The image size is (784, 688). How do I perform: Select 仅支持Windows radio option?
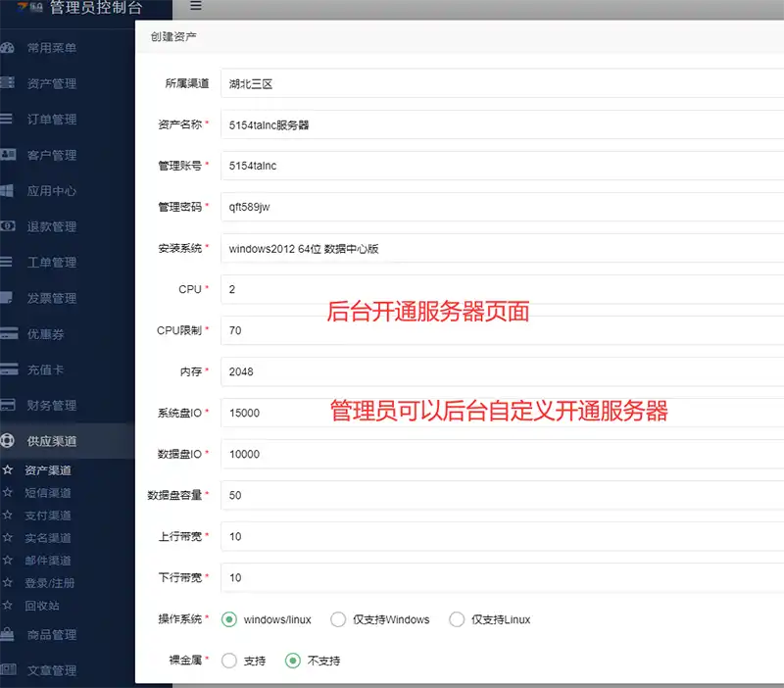(x=338, y=619)
